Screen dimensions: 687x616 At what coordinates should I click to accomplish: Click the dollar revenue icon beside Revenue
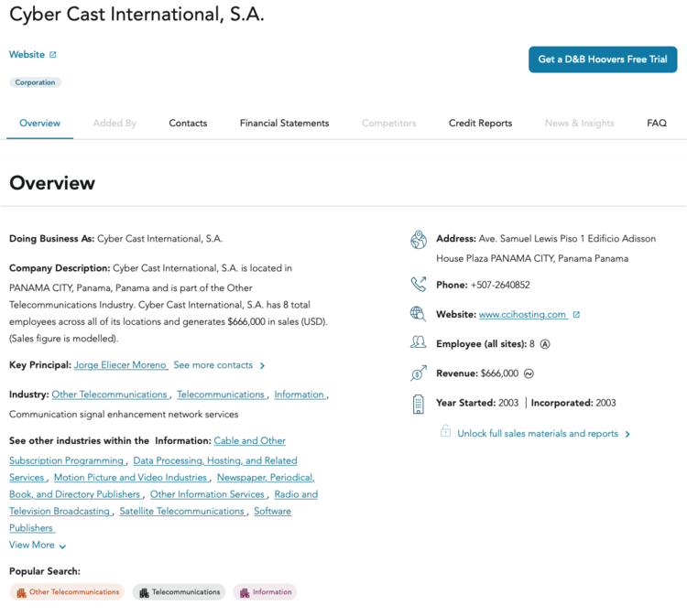coord(419,373)
